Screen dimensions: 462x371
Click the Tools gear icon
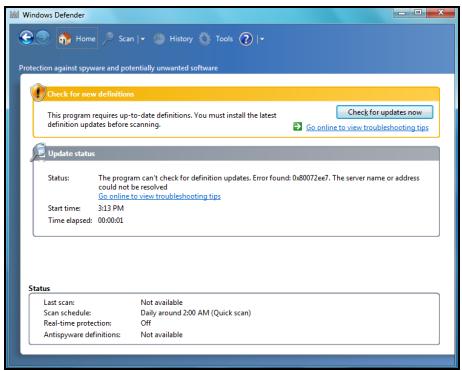(205, 39)
